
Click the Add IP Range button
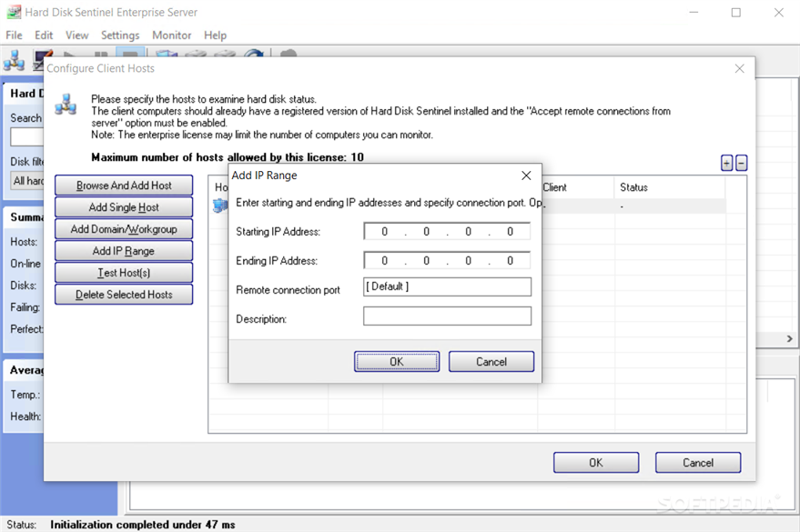pos(124,251)
